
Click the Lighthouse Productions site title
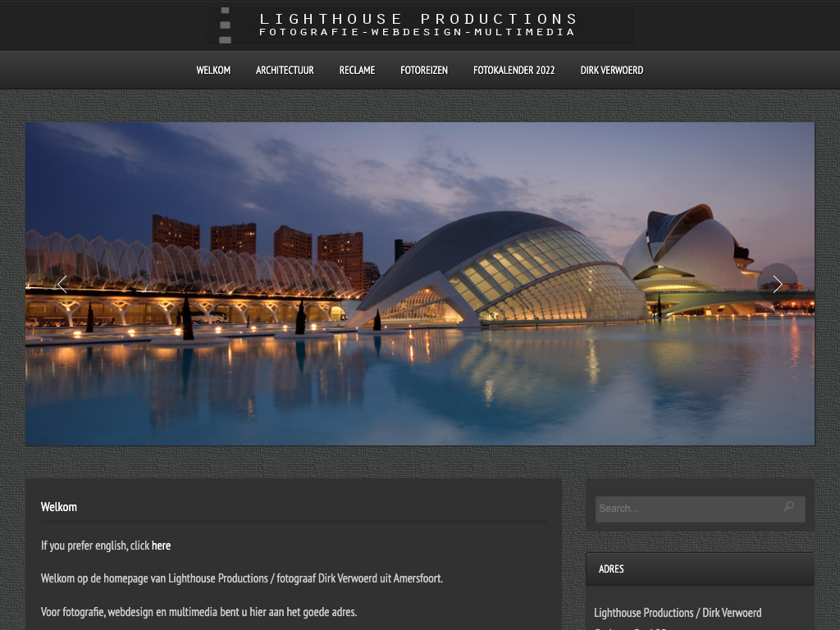[418, 18]
